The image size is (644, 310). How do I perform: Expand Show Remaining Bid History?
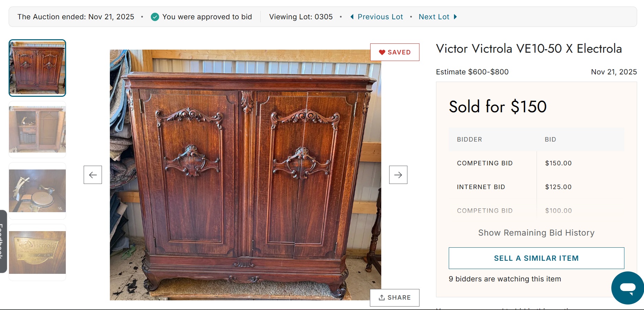pyautogui.click(x=536, y=233)
